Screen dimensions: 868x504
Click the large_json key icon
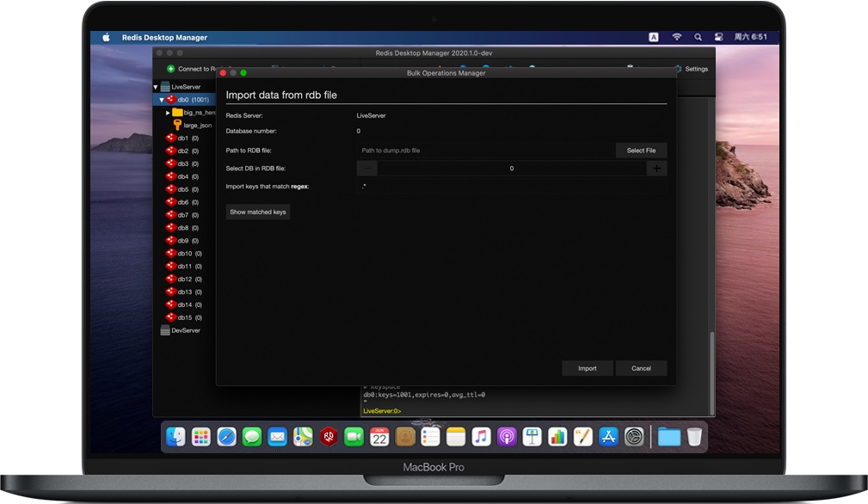(x=177, y=125)
